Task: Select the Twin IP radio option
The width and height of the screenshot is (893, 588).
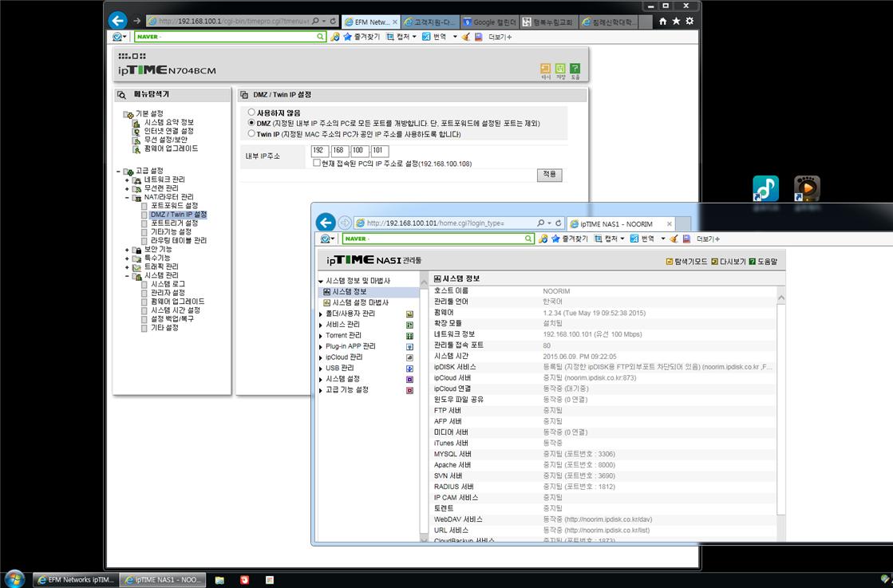Action: [251, 133]
